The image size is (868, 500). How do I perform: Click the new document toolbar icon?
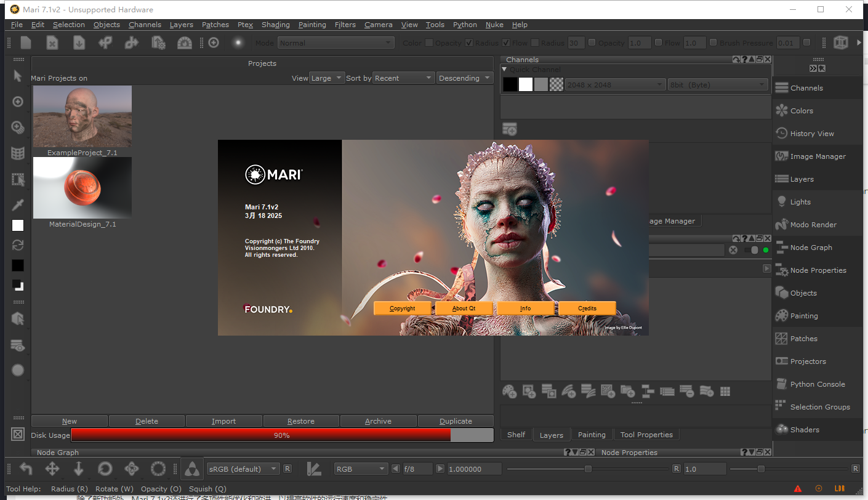[26, 42]
